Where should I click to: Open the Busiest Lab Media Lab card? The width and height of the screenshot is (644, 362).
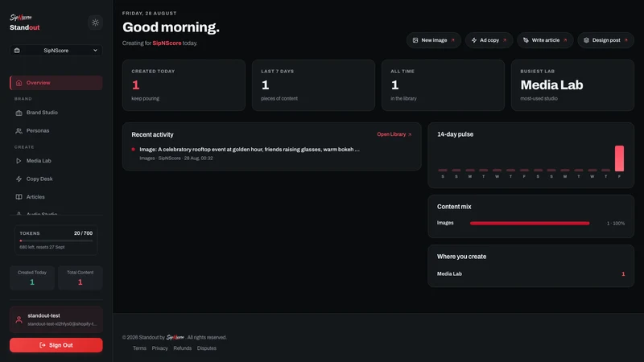572,85
